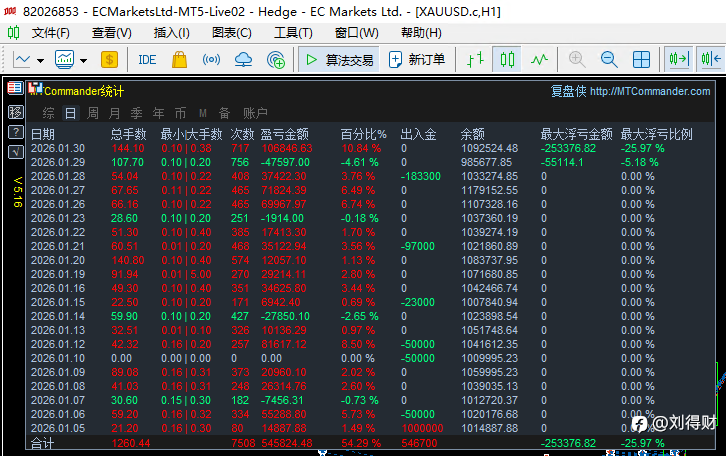Open the VPS cloud icon
This screenshot has height=456, width=726.
[243, 59]
